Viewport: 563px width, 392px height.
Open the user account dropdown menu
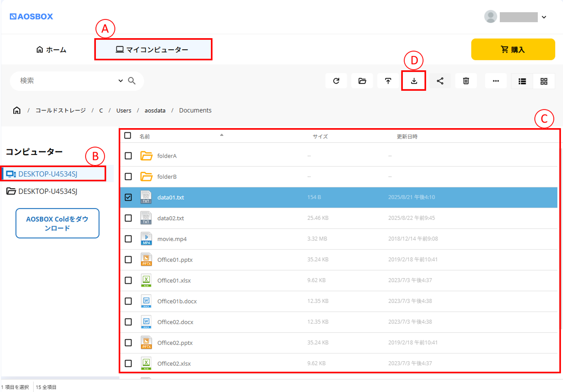pos(544,17)
